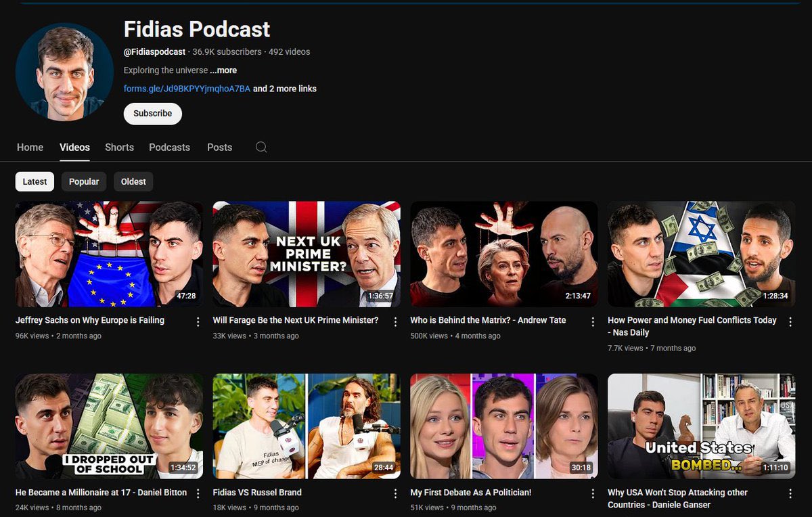The image size is (812, 517).
Task: Open three-dot menu for Farage video
Action: 395,322
